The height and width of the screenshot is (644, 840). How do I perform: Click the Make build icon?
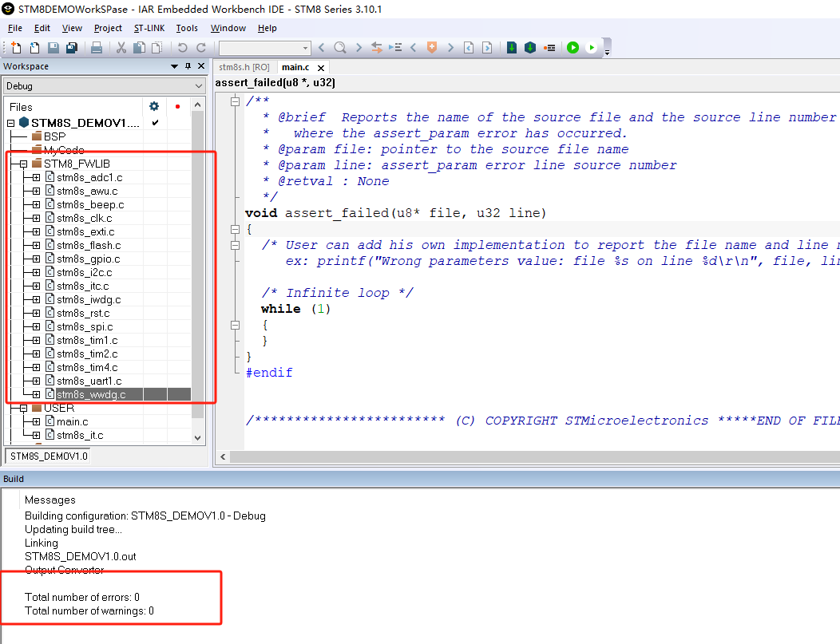tap(530, 48)
